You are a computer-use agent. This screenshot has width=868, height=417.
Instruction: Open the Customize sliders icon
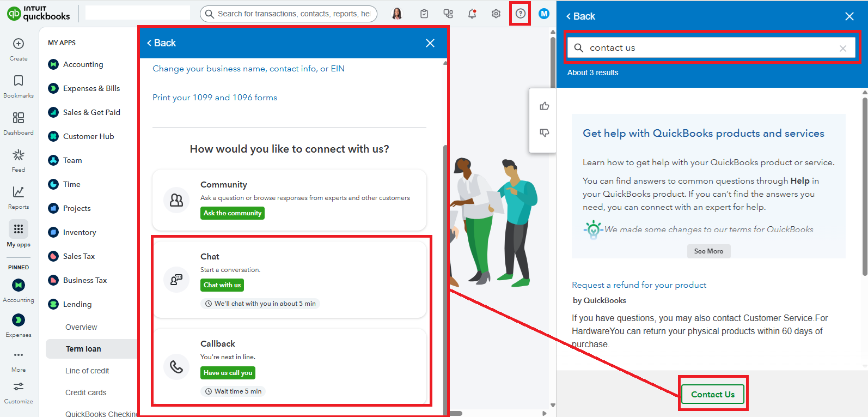19,386
